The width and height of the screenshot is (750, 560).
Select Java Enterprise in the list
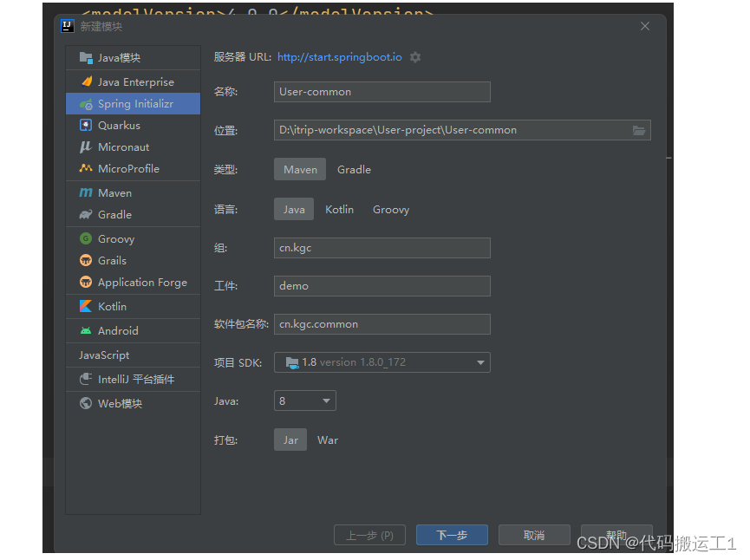point(133,81)
